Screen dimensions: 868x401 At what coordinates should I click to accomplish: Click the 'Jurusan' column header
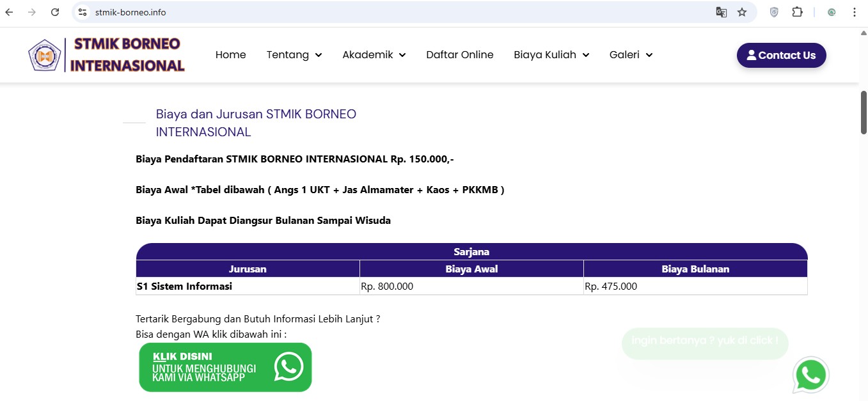tap(248, 269)
